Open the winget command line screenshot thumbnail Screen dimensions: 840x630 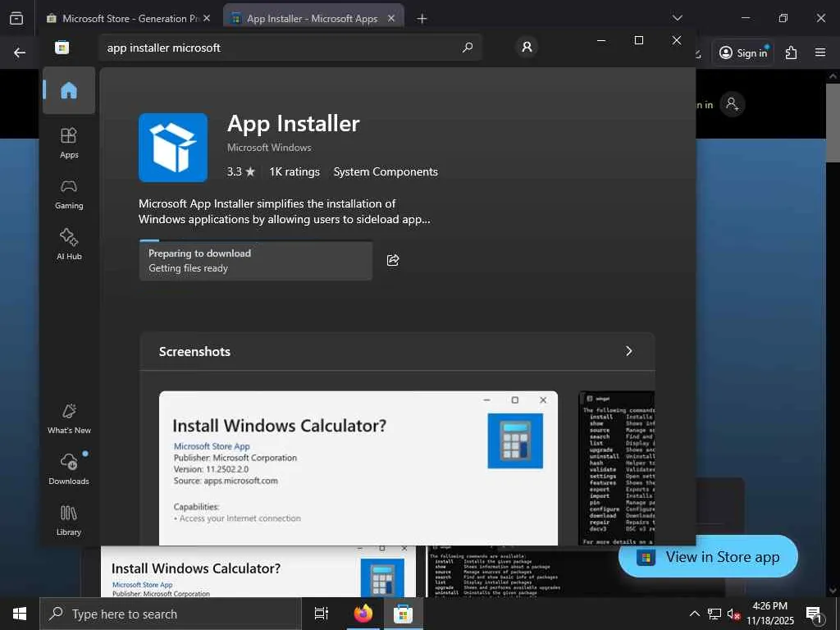[x=617, y=468]
